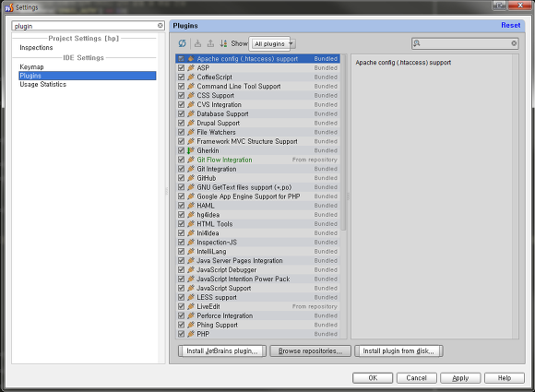Click the plug icon beside PHP

coord(191,334)
